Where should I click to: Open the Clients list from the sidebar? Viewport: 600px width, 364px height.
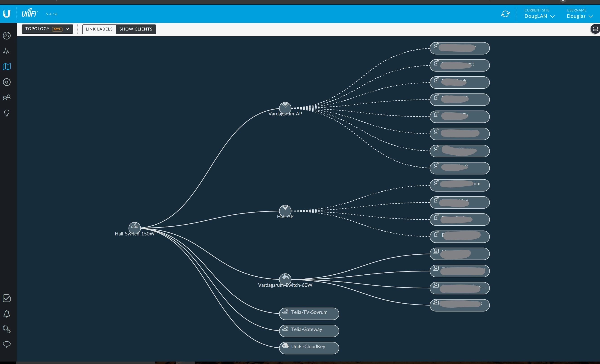(x=7, y=97)
